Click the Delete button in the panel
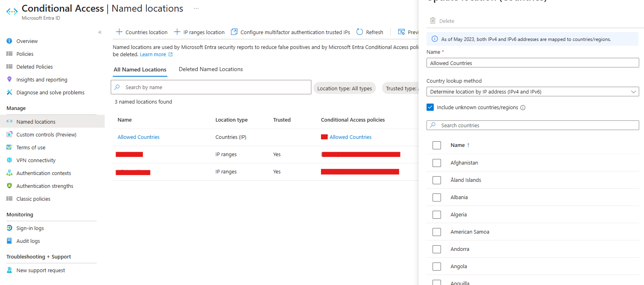This screenshot has height=285, width=644. (442, 21)
